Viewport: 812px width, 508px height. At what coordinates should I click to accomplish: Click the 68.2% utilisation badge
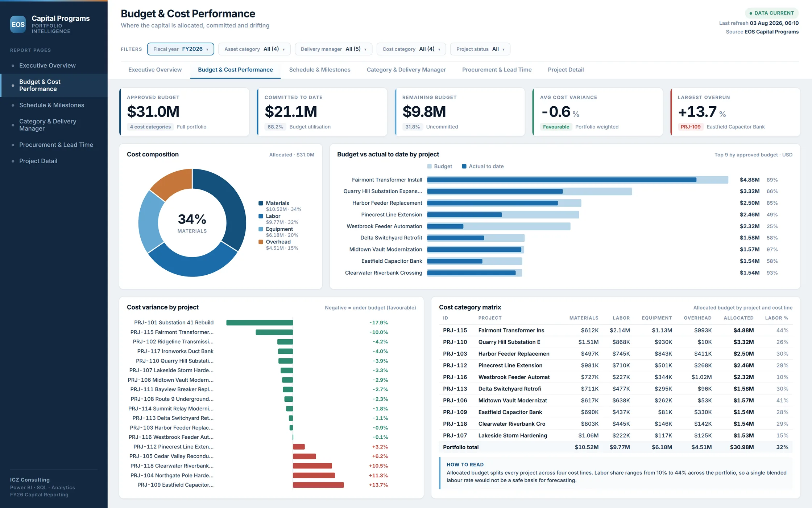tap(275, 127)
